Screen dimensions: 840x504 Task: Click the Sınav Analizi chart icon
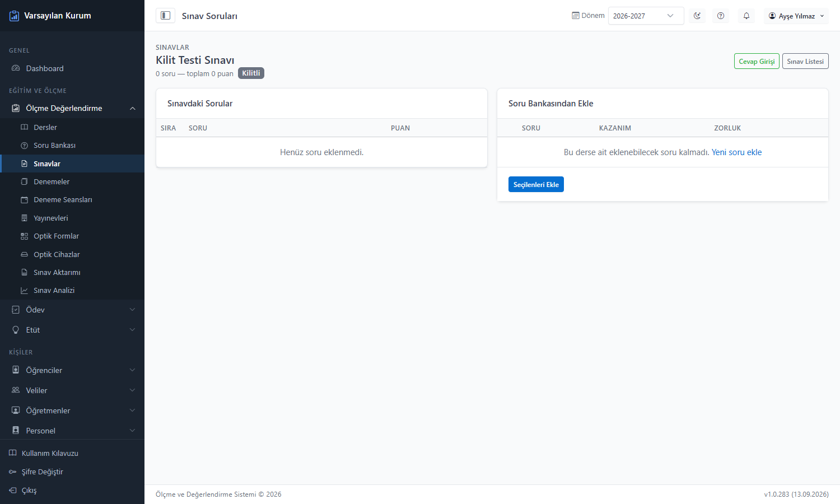tap(24, 291)
